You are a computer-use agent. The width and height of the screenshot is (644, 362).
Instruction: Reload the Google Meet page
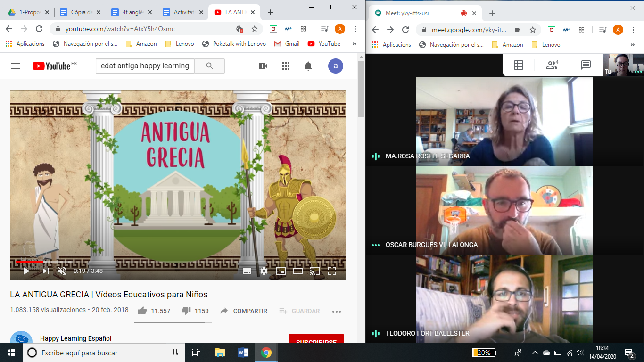coord(405,30)
